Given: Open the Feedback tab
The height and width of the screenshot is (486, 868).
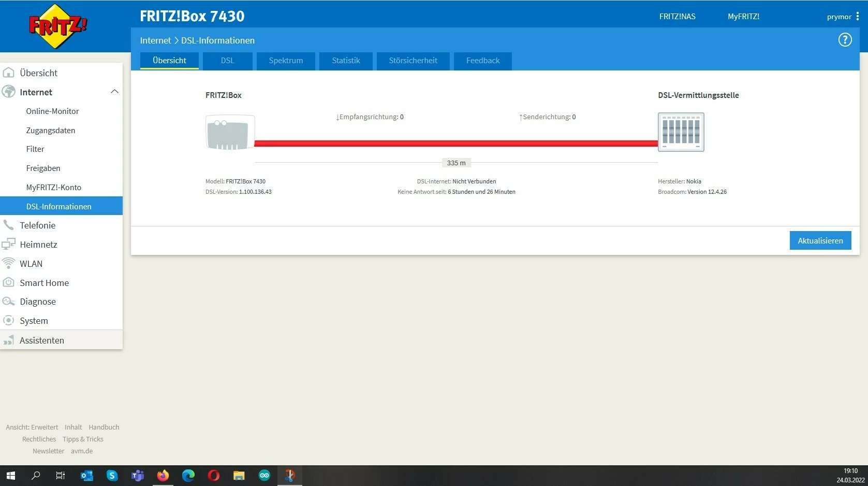Looking at the screenshot, I should [483, 61].
